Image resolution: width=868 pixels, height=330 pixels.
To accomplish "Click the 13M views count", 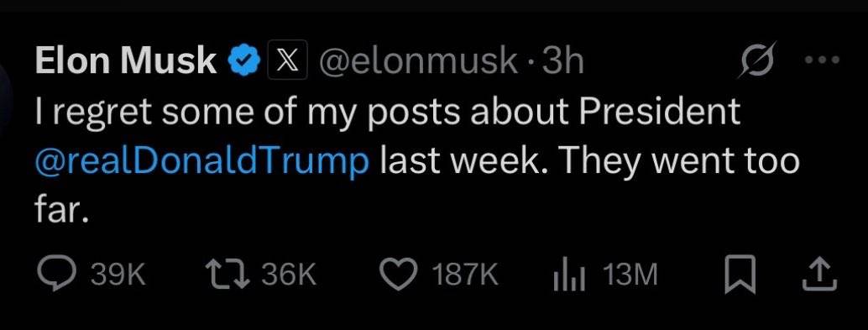I will click(631, 275).
